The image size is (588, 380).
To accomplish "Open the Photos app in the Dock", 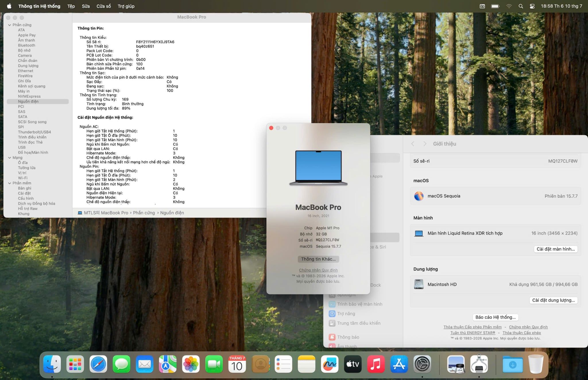I will point(191,364).
